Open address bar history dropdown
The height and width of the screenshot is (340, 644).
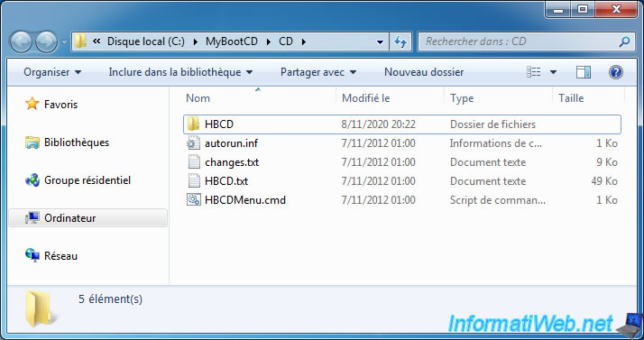[380, 41]
